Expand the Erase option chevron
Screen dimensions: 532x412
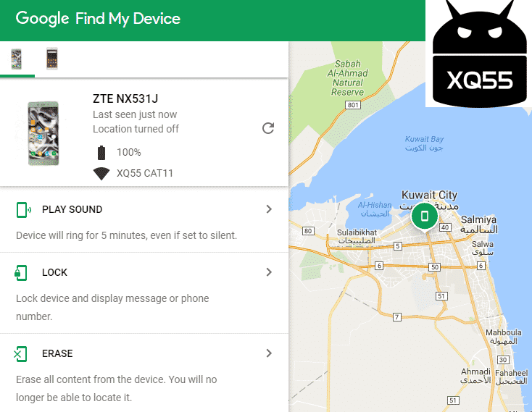[x=269, y=353]
